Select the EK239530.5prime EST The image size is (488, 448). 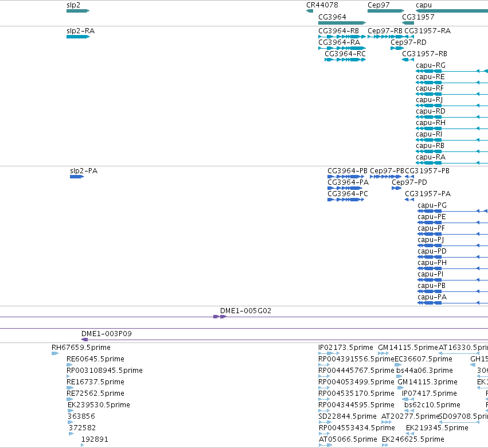click(x=71, y=411)
